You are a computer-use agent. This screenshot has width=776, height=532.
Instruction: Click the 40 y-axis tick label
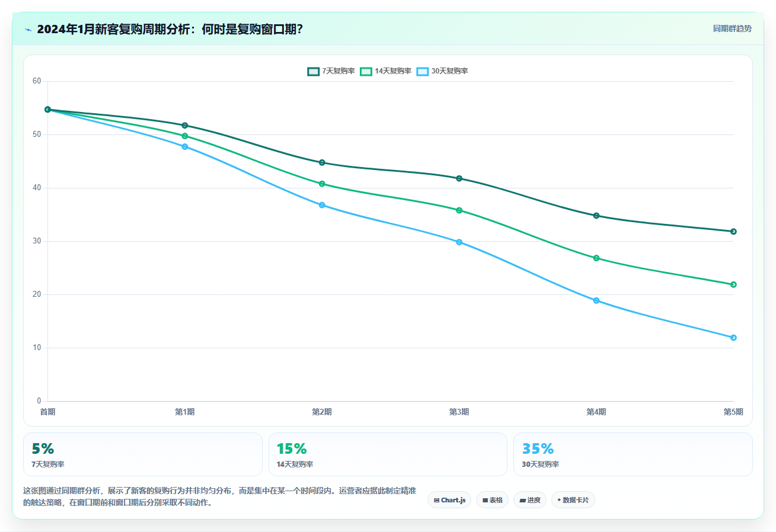[x=37, y=188]
